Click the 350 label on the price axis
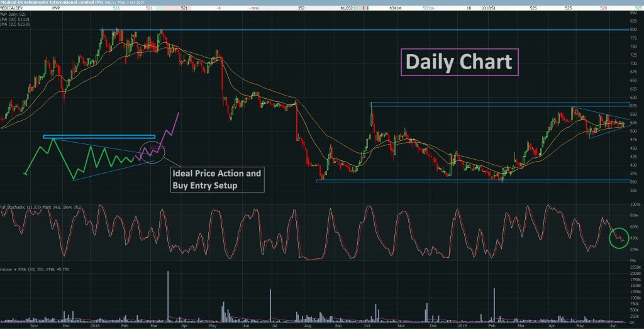Viewport: 644px width, 329px height. pos(633,182)
